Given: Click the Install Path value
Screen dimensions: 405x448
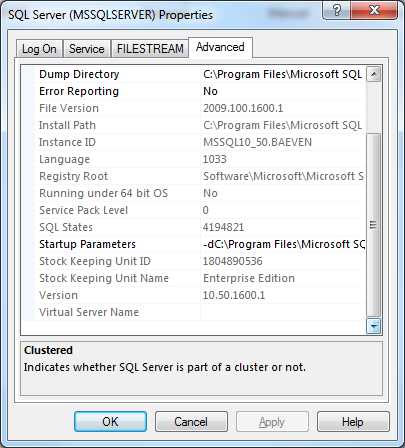Looking at the screenshot, I should pyautogui.click(x=282, y=125).
